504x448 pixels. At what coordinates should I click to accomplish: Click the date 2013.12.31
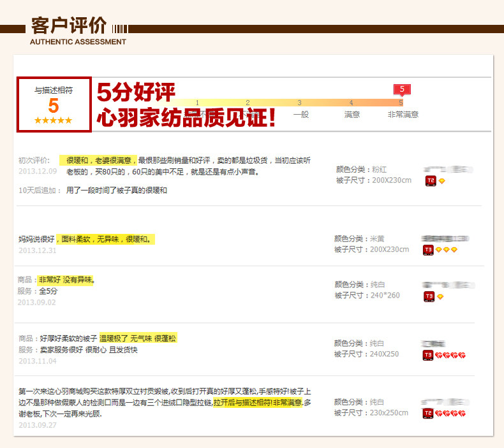(x=38, y=250)
